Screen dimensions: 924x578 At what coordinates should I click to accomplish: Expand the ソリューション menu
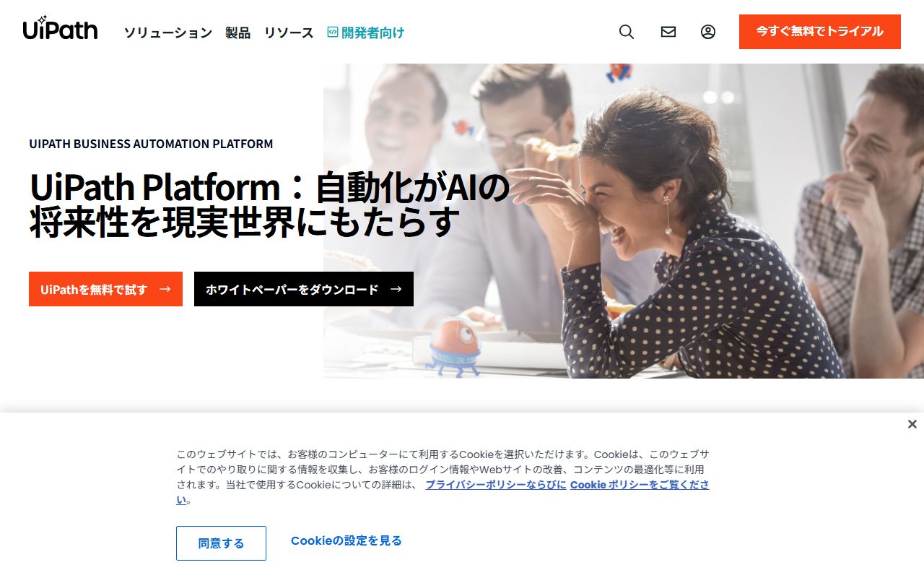(167, 33)
